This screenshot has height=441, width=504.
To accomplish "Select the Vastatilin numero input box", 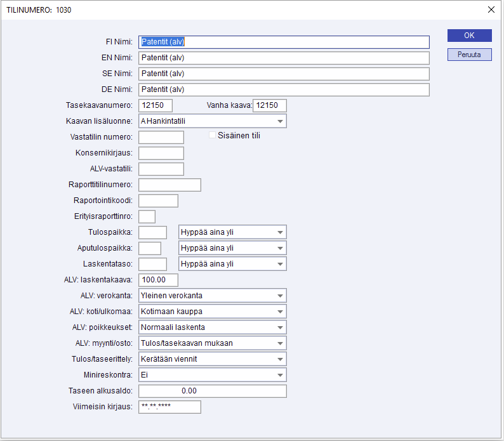I will coord(161,137).
